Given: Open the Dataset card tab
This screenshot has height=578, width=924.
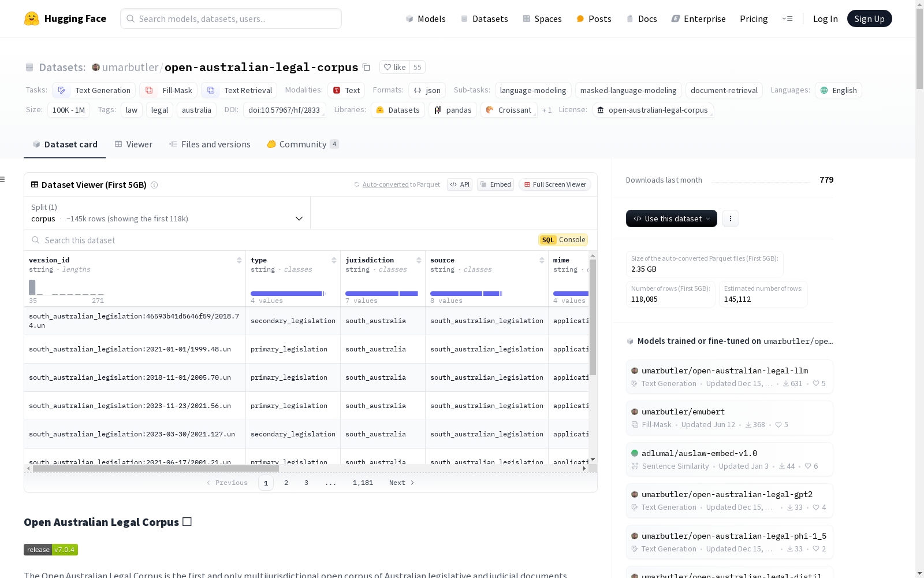Looking at the screenshot, I should click(x=65, y=144).
